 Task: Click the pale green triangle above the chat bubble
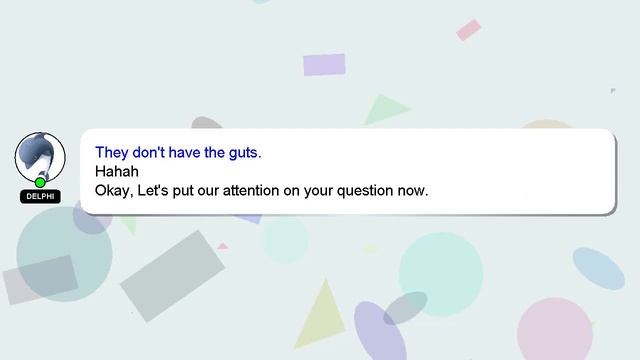[386, 109]
